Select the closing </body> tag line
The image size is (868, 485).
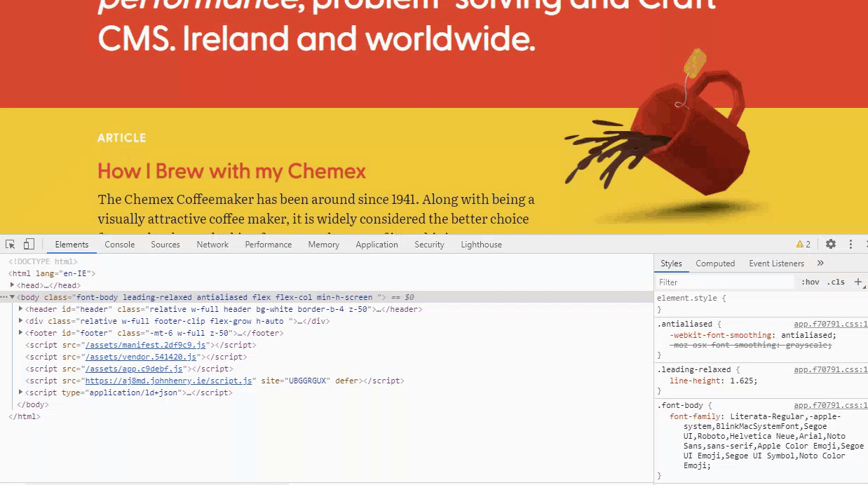click(x=33, y=404)
